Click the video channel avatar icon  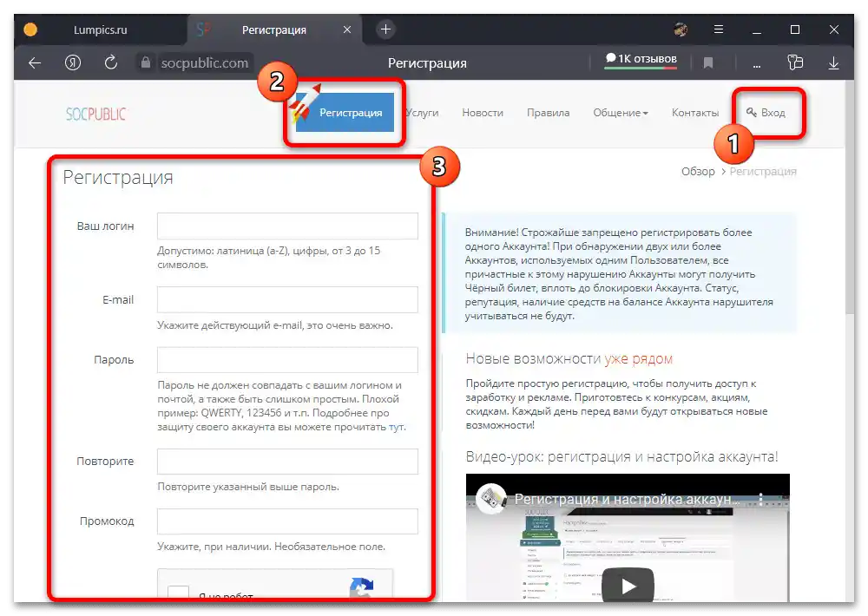coord(491,499)
